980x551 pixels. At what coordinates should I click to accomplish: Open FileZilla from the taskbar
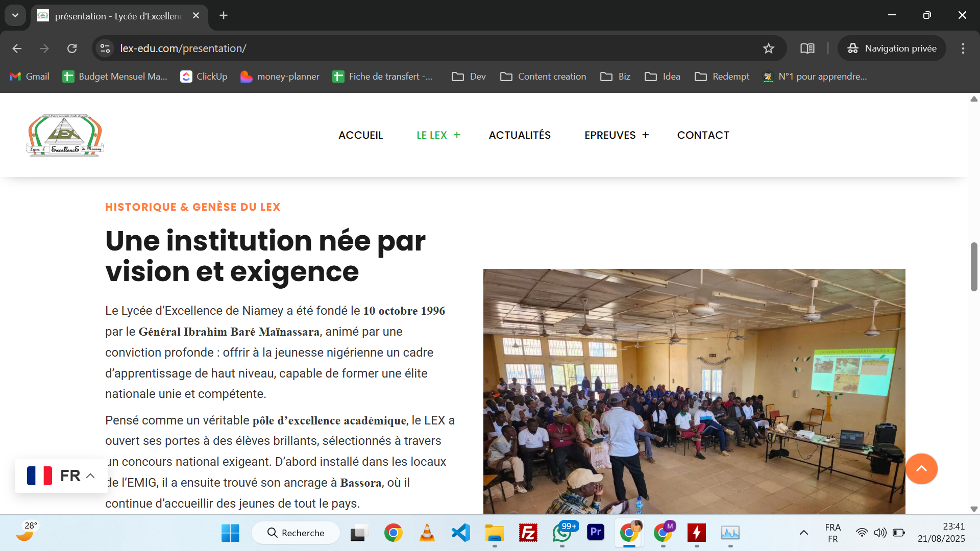(528, 533)
